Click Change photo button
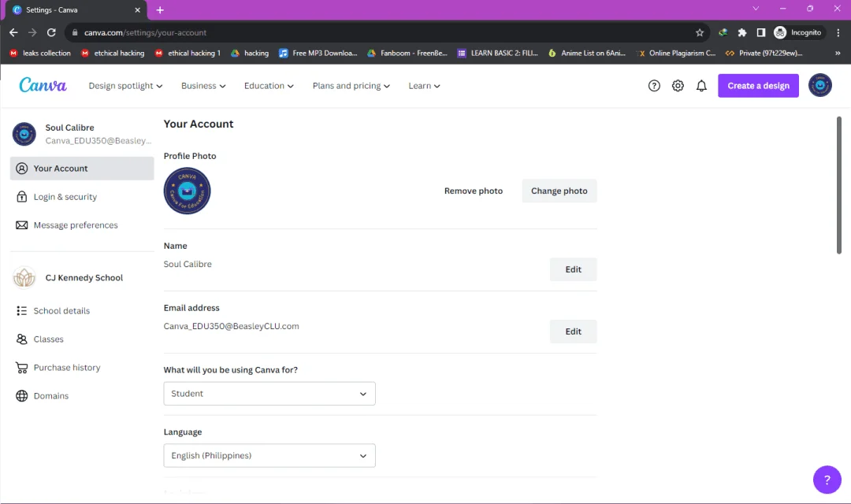This screenshot has width=851, height=504. pyautogui.click(x=559, y=191)
